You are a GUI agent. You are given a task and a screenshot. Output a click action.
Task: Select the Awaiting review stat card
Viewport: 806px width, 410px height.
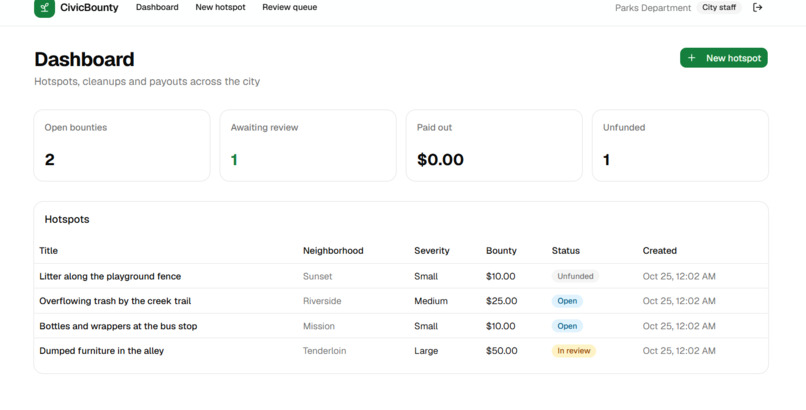point(308,145)
